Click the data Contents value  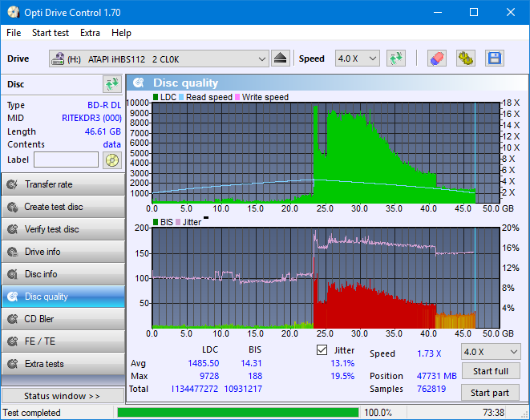112,144
